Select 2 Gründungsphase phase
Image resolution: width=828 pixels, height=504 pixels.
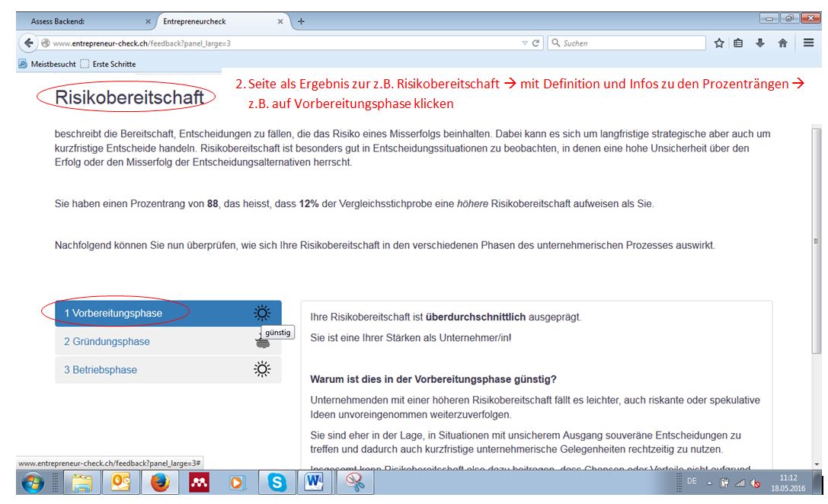[168, 342]
